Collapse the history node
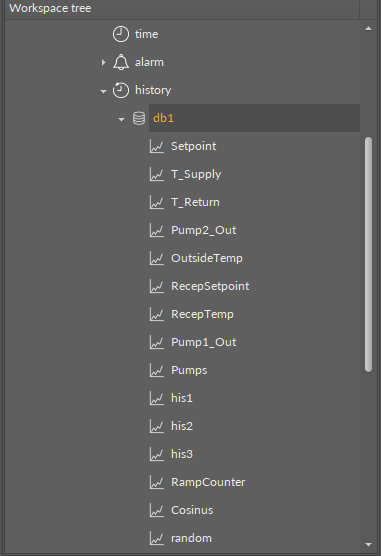The width and height of the screenshot is (381, 556). (103, 91)
